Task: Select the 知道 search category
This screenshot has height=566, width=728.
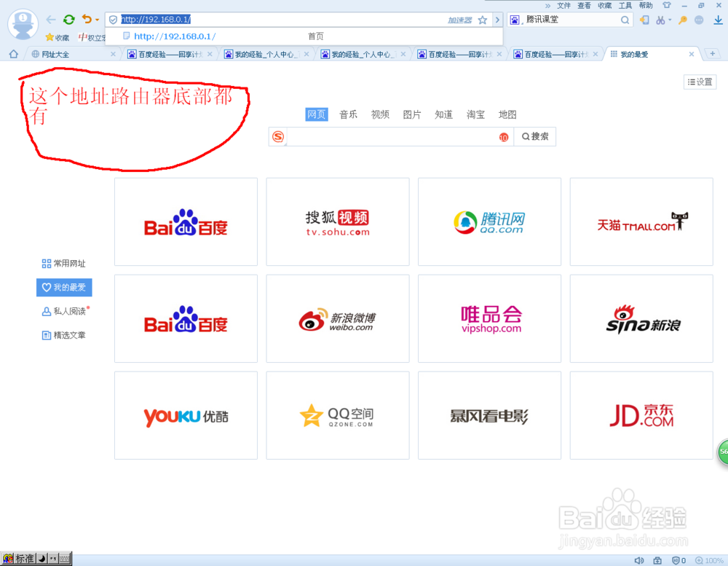Action: [444, 114]
